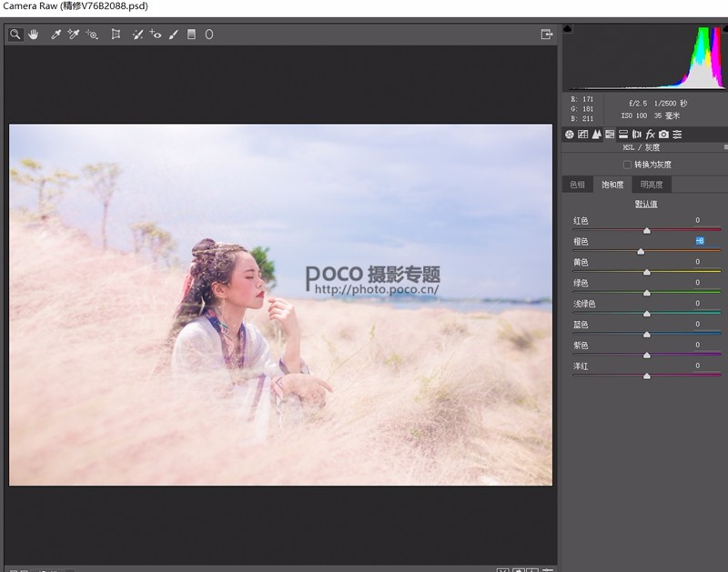
Task: Select the Zoom tool
Action: [15, 35]
